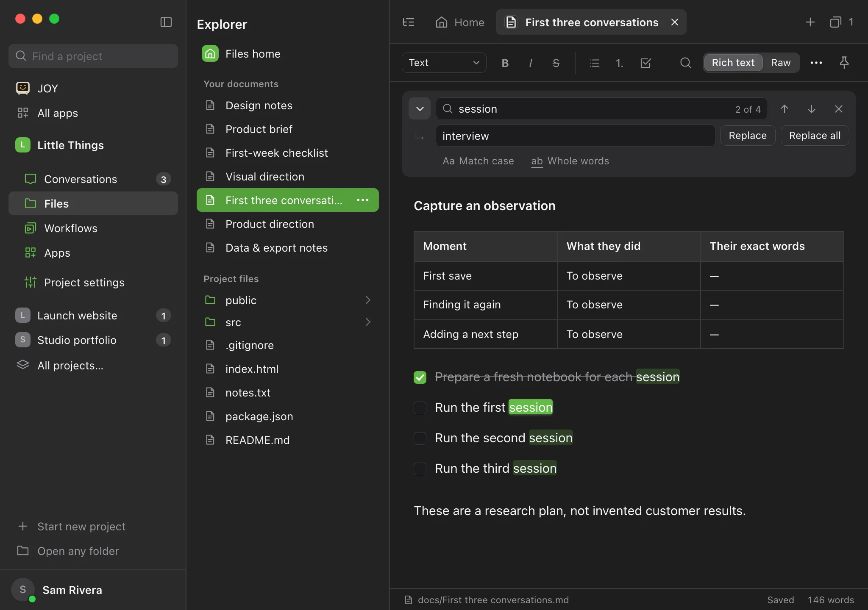This screenshot has width=868, height=610.
Task: Check the Run the first session task
Action: [420, 408]
